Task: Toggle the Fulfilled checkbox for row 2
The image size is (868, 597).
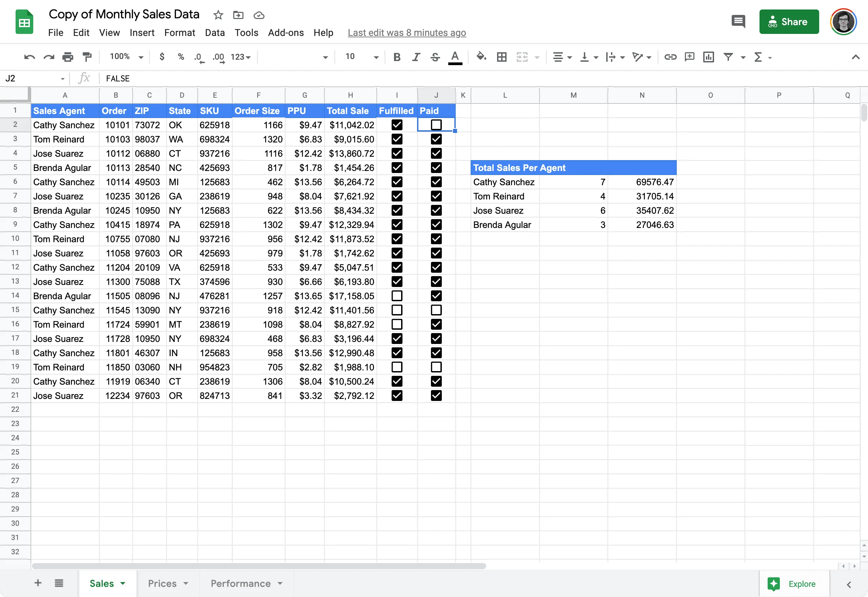Action: [396, 125]
